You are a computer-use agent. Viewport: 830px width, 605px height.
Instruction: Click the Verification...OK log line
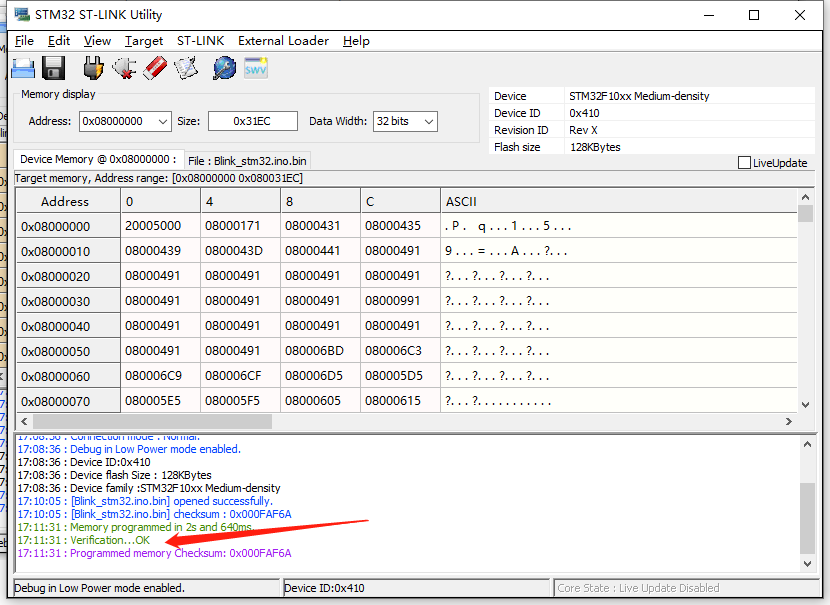pos(84,540)
